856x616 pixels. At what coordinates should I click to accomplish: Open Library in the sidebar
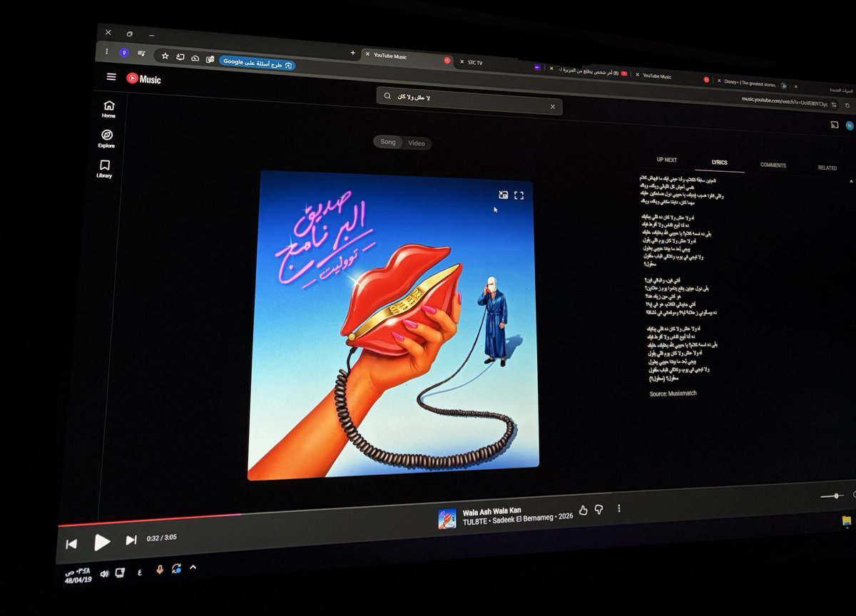point(104,169)
